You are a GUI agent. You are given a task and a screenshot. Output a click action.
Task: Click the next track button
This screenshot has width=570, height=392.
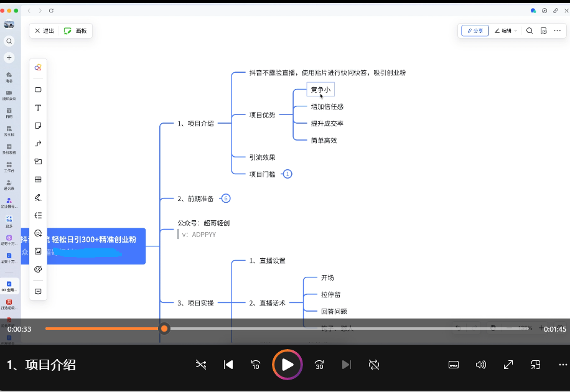tap(347, 365)
